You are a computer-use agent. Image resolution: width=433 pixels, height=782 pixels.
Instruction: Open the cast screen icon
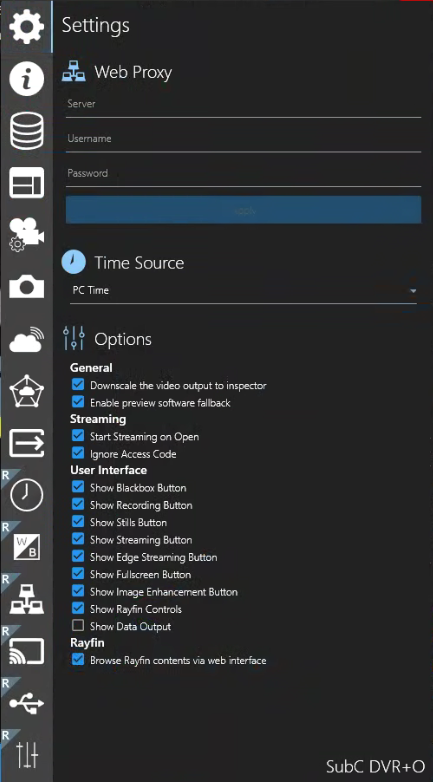tap(26, 651)
